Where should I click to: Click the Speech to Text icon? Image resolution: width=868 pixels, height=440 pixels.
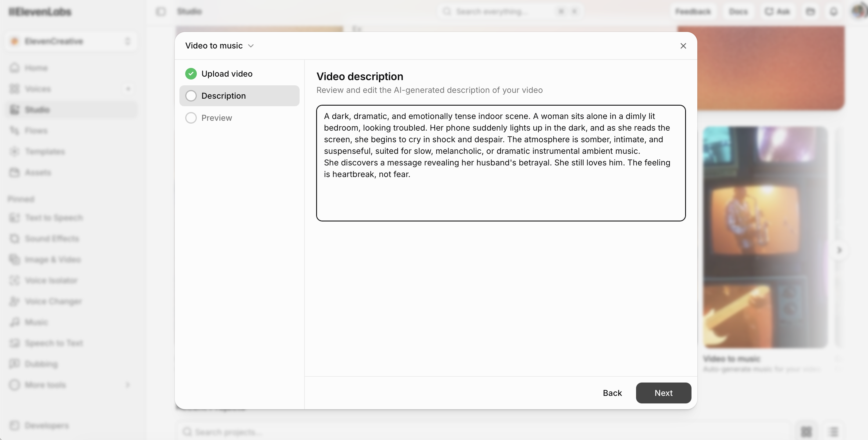pyautogui.click(x=15, y=343)
